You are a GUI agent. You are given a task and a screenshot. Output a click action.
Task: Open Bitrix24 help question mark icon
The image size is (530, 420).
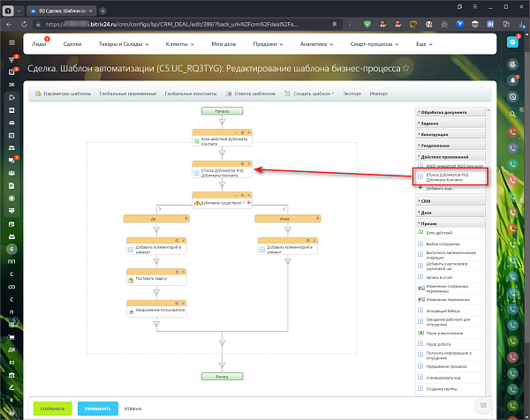(x=512, y=42)
